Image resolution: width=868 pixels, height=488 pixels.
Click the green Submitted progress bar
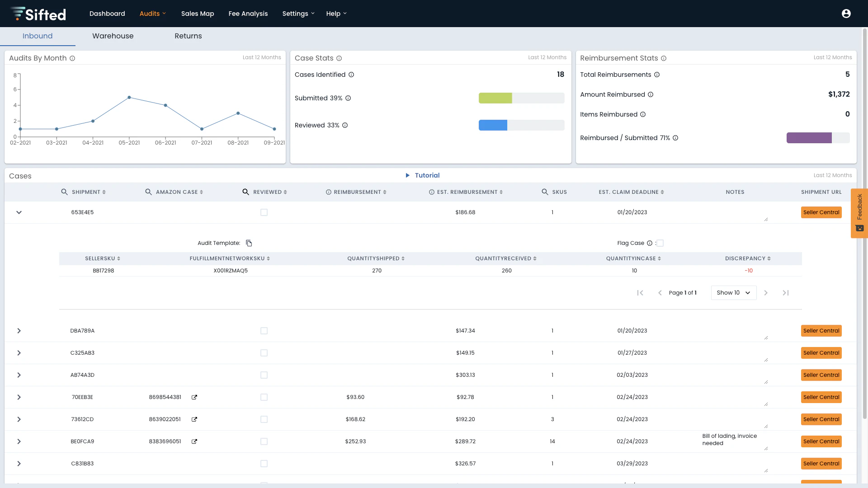point(495,98)
